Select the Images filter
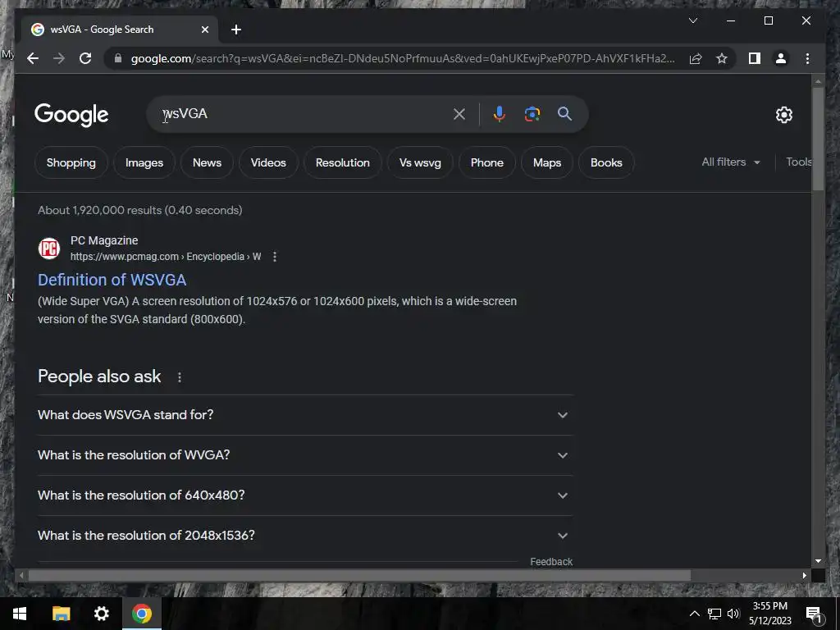This screenshot has height=630, width=840. [144, 162]
